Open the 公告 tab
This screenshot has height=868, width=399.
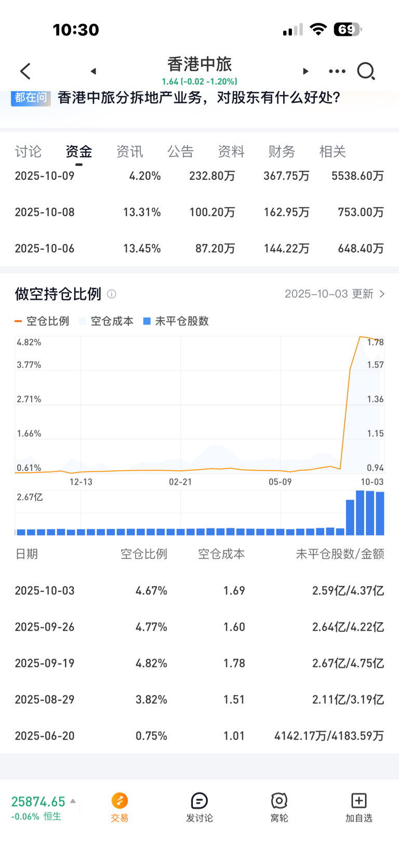(180, 151)
